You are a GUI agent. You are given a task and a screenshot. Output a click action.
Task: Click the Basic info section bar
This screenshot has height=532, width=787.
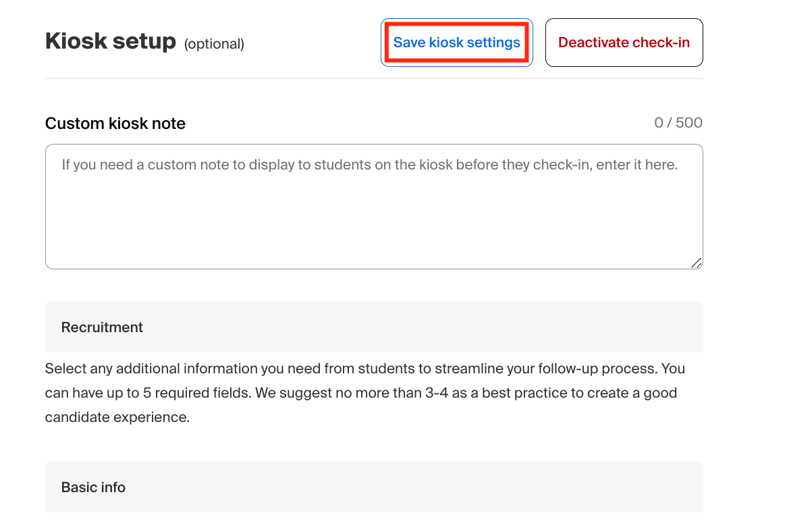tap(374, 487)
